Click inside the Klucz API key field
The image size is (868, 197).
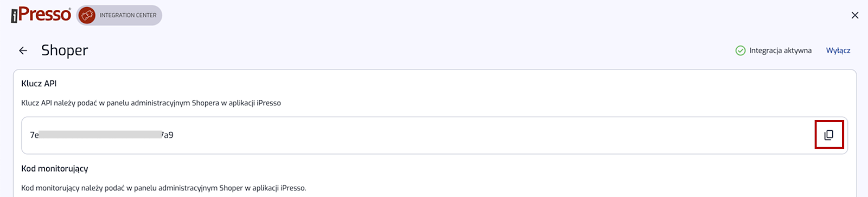point(435,135)
